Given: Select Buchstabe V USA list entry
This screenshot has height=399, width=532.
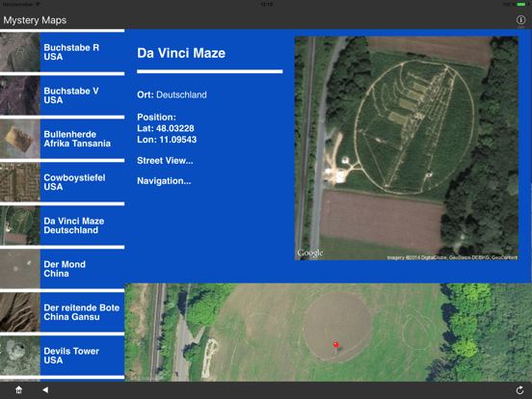Looking at the screenshot, I should pyautogui.click(x=62, y=95).
